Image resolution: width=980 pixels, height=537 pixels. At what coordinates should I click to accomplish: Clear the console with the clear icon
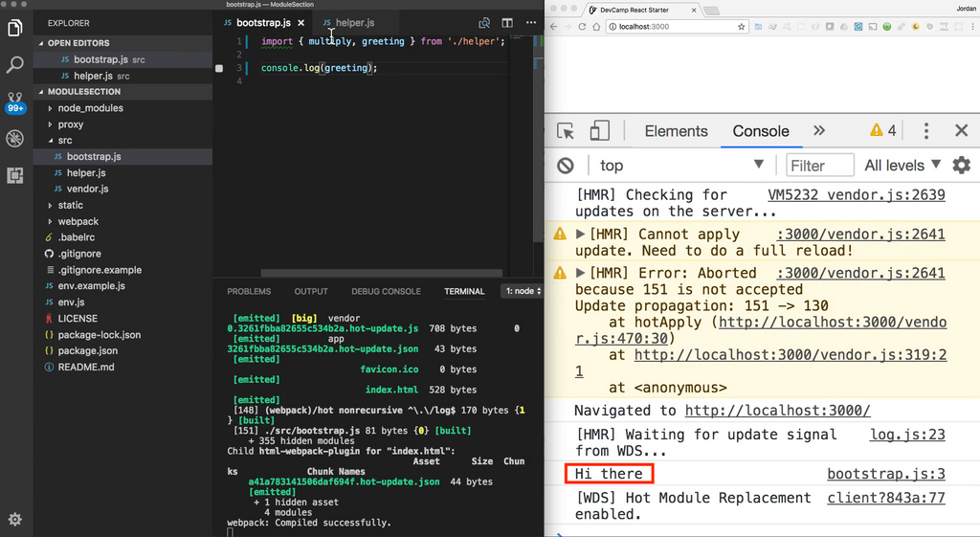pos(566,166)
